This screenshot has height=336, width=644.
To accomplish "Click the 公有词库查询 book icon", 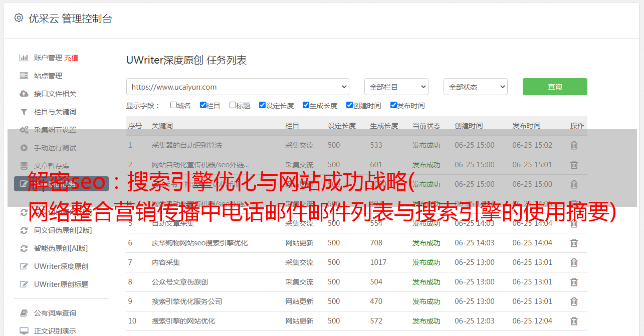I will (24, 313).
